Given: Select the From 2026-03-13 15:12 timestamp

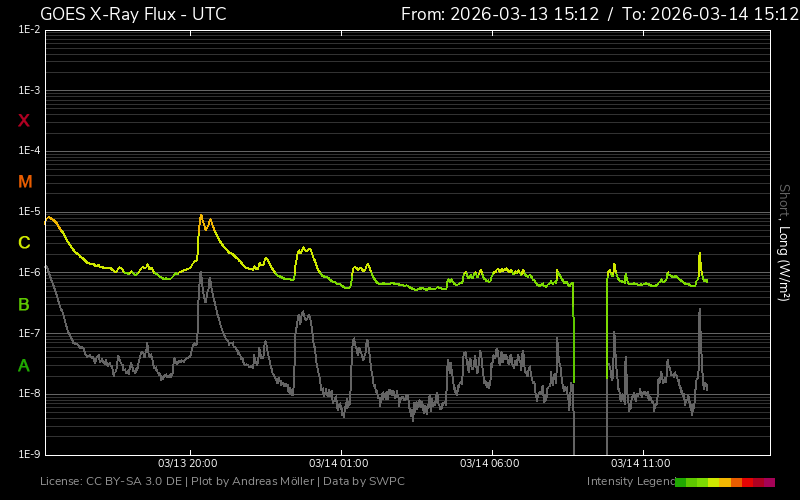Looking at the screenshot, I should pos(500,14).
